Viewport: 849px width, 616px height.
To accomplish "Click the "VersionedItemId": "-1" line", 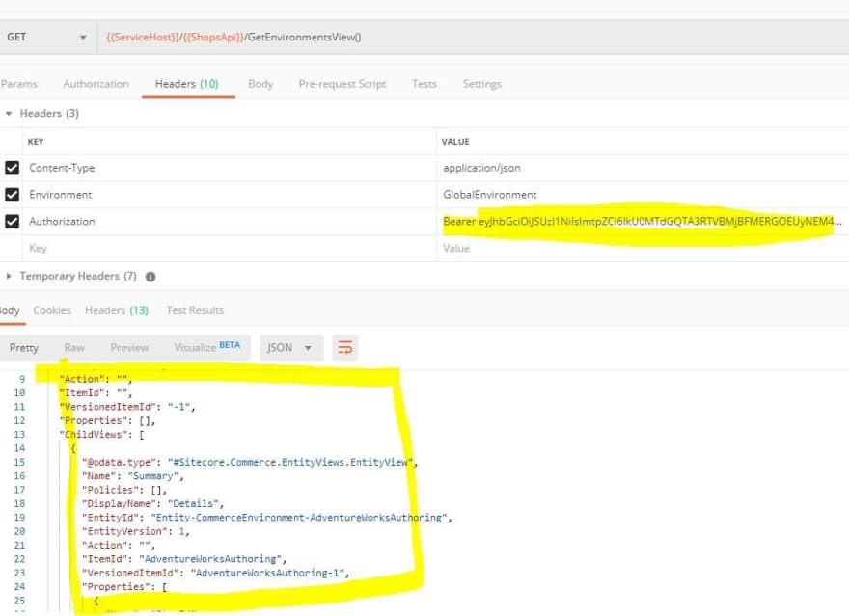I will click(x=127, y=407).
